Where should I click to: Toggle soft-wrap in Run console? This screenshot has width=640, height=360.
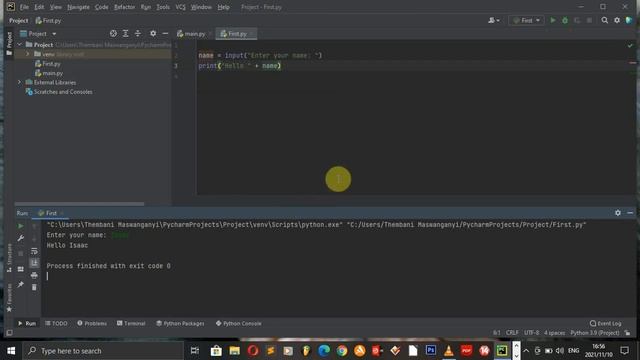[x=34, y=251]
